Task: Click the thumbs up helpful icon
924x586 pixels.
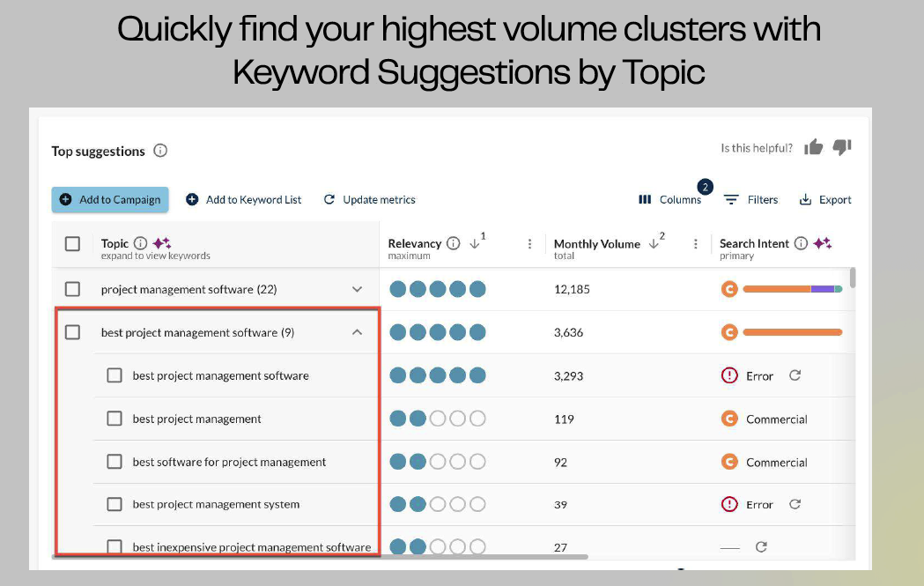Action: coord(813,148)
